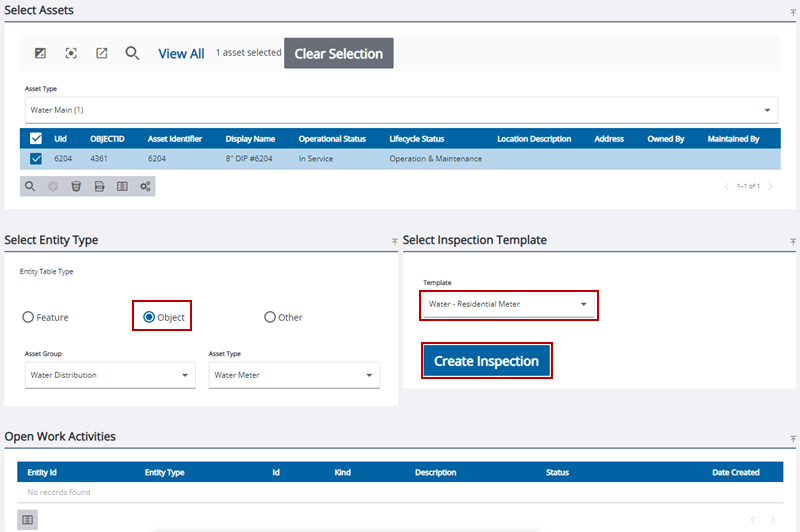This screenshot has height=532, width=800.
Task: Click the map selection tool icon
Action: click(x=41, y=53)
